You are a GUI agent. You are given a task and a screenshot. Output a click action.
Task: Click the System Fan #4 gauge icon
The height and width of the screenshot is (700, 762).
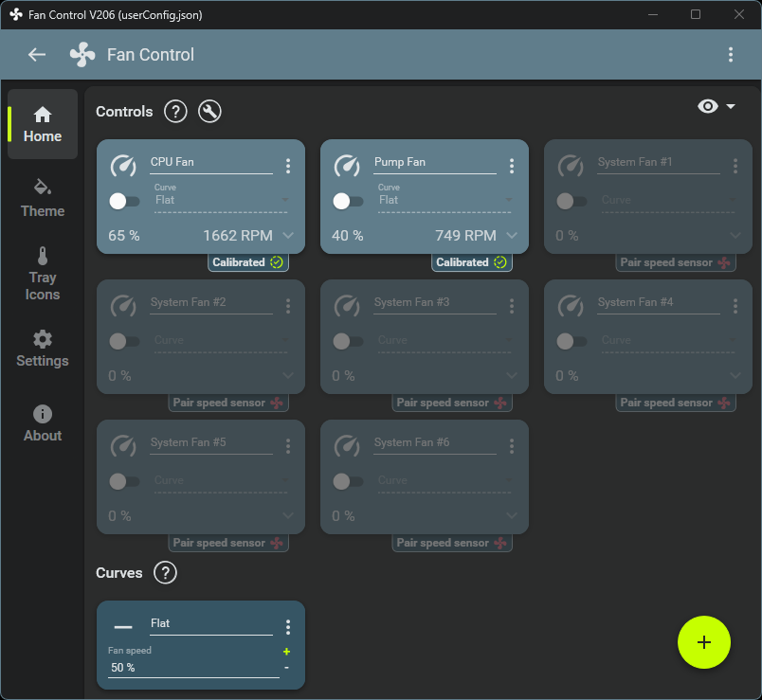click(571, 306)
